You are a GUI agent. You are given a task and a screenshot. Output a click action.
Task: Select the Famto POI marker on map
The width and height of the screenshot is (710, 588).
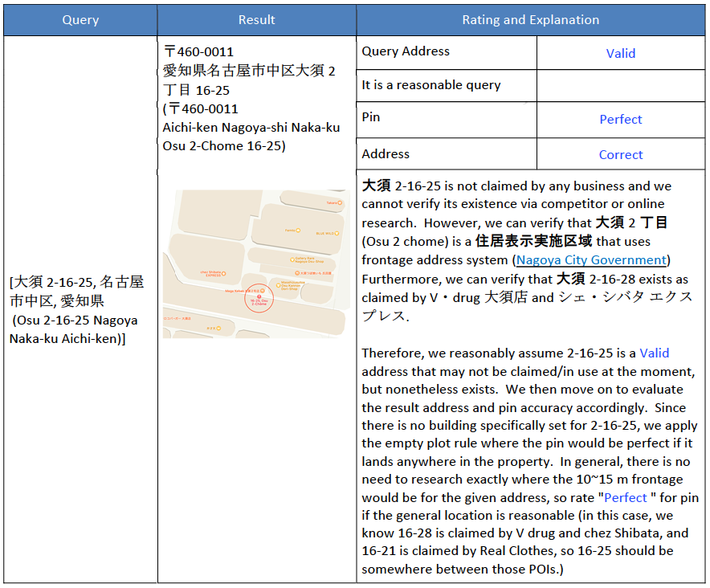[x=298, y=231]
